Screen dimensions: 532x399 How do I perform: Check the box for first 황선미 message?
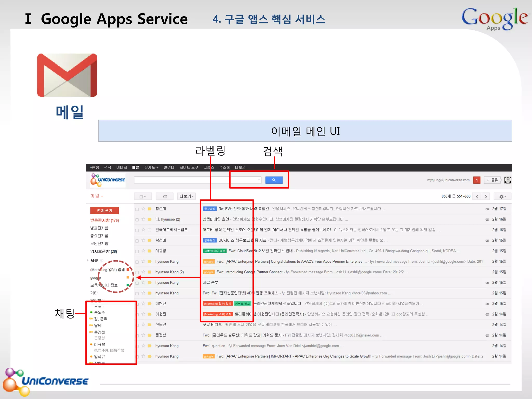[137, 209]
